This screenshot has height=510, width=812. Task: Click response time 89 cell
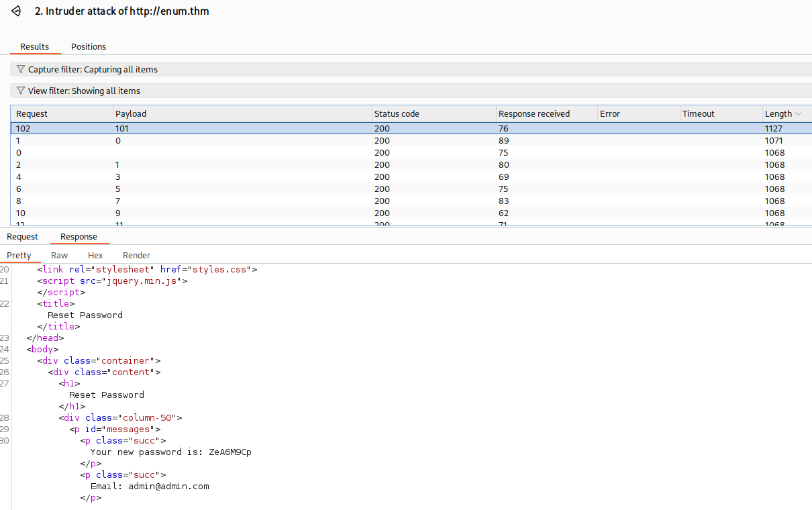(x=504, y=141)
